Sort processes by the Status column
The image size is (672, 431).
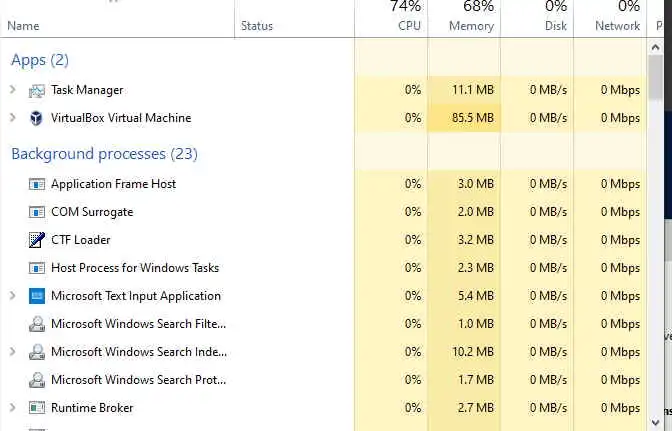tap(257, 26)
